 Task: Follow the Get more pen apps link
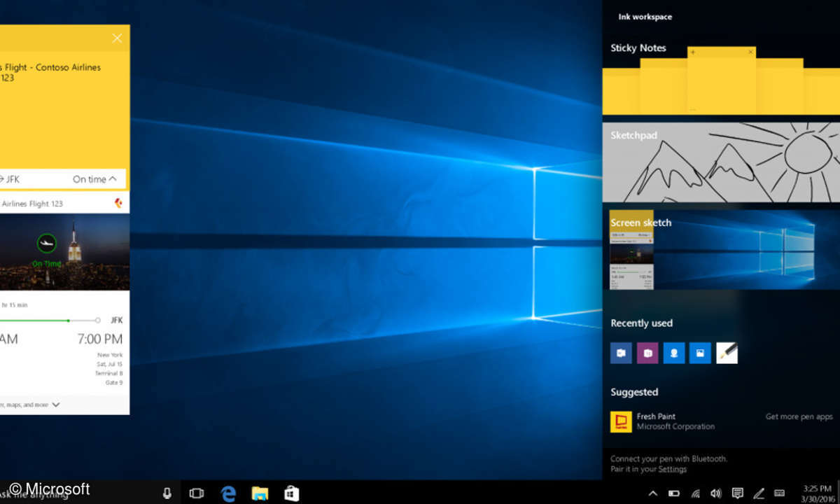[799, 416]
